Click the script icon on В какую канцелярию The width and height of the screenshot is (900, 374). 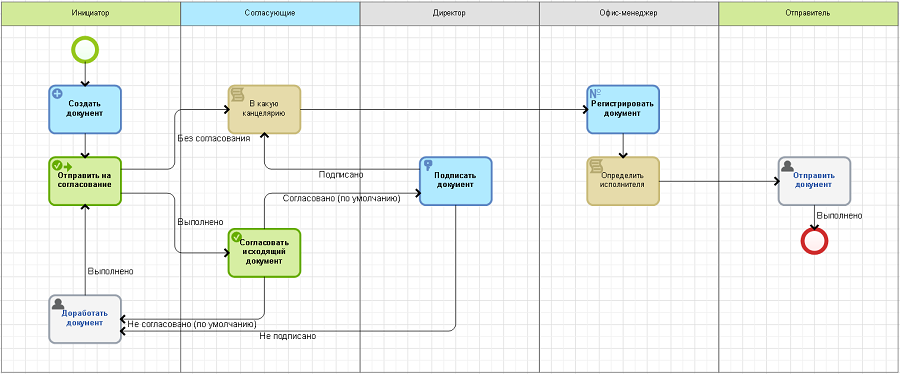pyautogui.click(x=236, y=95)
